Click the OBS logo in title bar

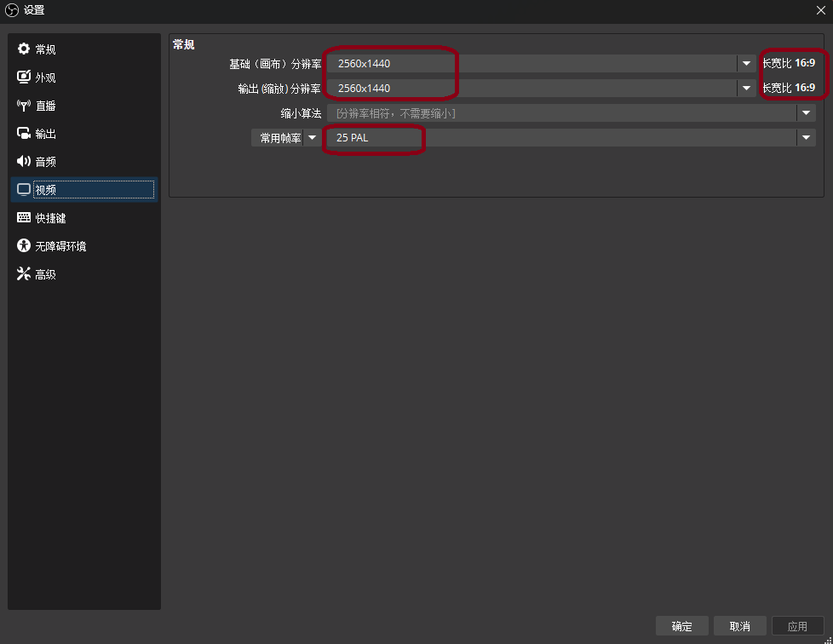[12, 10]
